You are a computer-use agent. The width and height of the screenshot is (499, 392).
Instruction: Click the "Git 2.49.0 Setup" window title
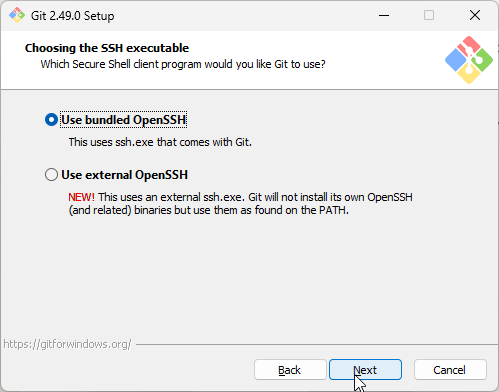tap(73, 16)
